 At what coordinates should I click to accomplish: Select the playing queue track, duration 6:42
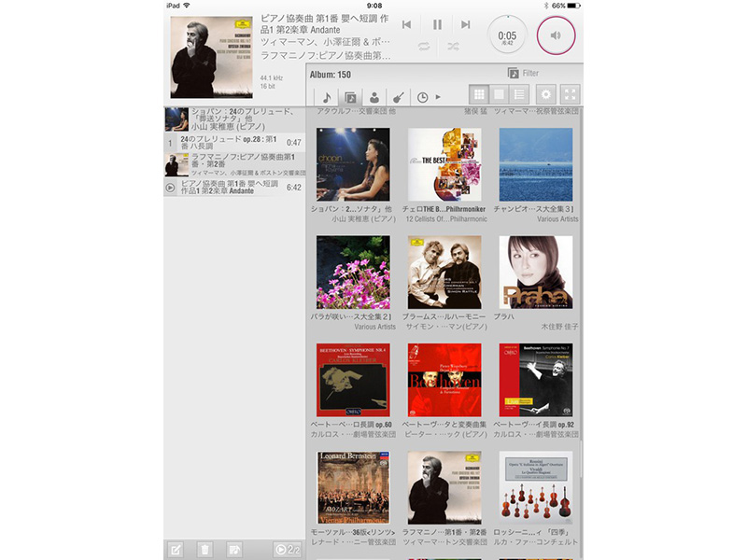tap(234, 188)
